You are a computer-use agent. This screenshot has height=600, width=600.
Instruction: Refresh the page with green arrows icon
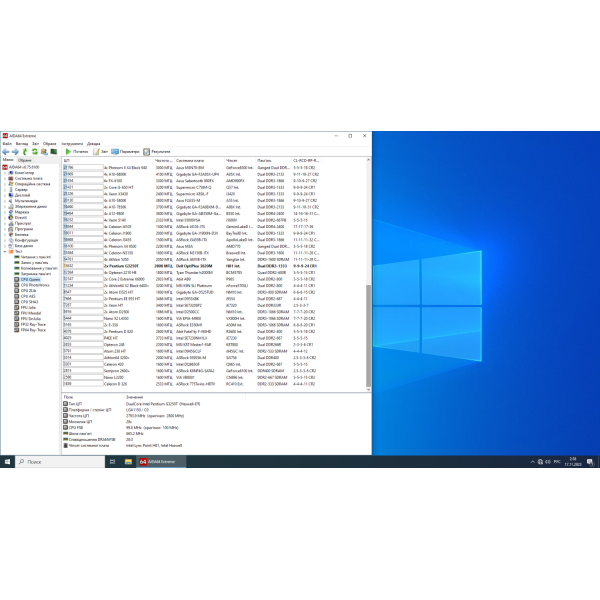34,152
